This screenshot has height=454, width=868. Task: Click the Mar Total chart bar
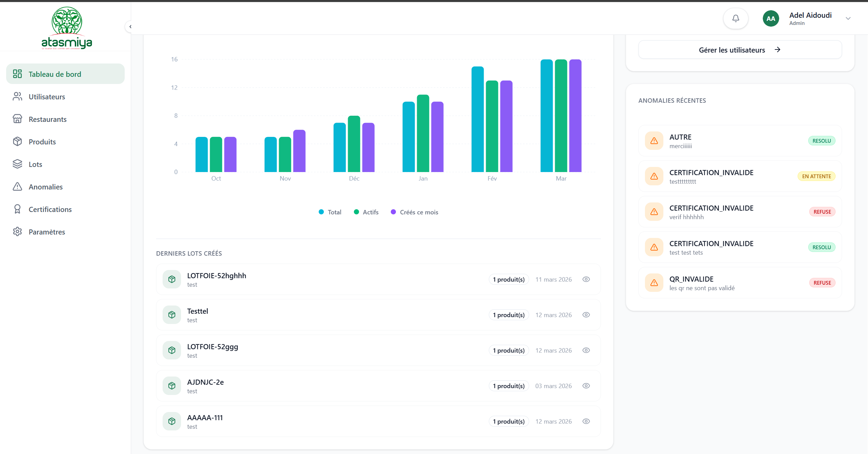point(546,116)
